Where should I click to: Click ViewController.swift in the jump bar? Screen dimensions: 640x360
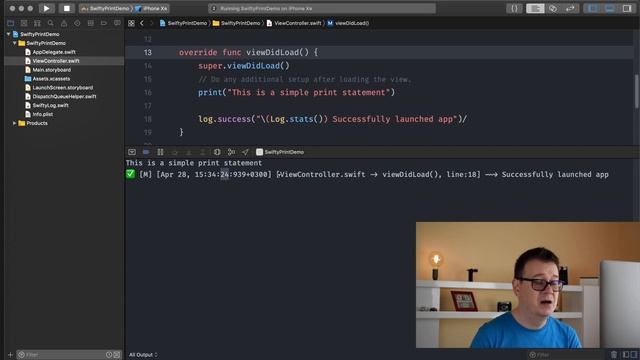point(293,23)
